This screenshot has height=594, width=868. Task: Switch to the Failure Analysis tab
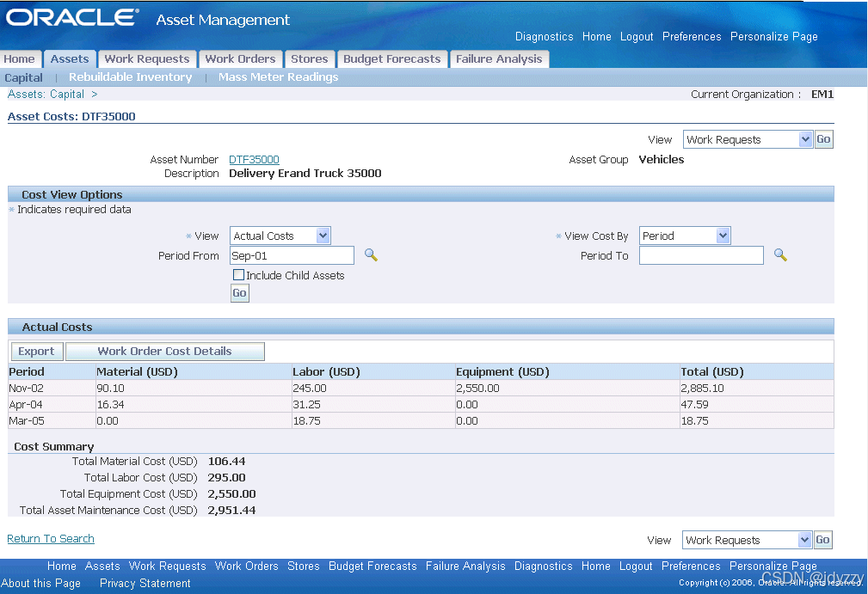(499, 58)
